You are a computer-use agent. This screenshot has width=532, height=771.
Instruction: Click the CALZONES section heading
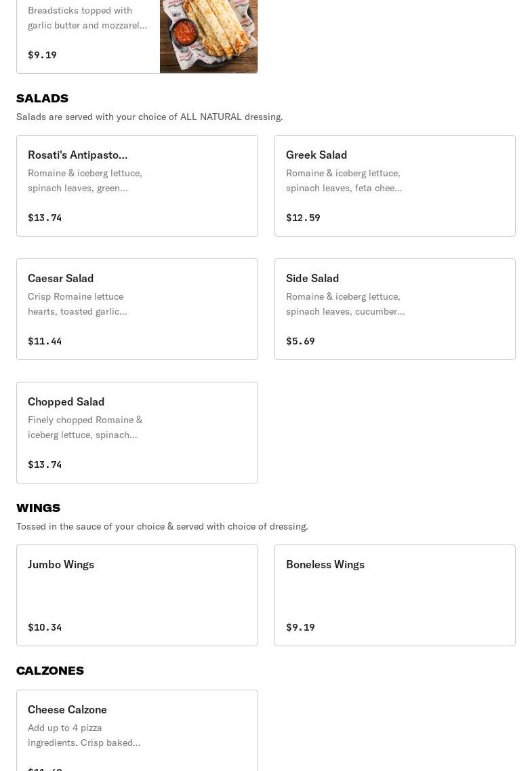tap(50, 671)
